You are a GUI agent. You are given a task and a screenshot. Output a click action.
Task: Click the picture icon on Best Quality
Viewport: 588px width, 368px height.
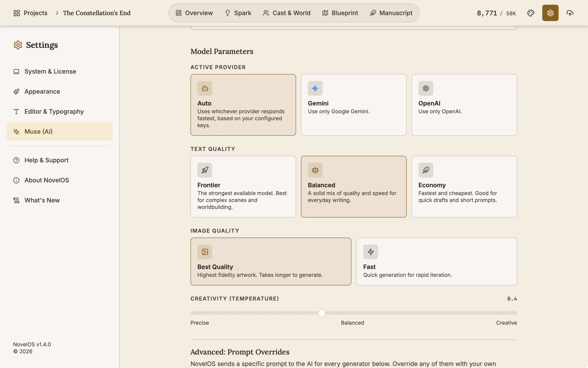205,252
